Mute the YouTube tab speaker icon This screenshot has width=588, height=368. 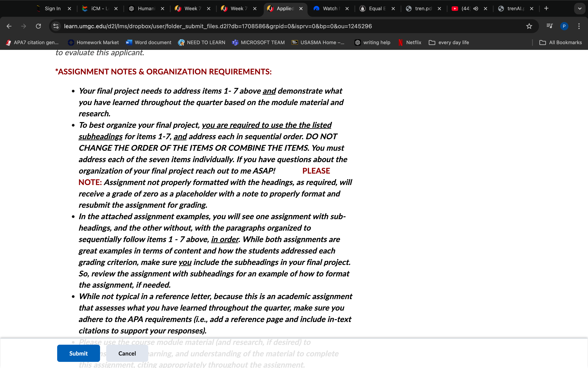476,9
